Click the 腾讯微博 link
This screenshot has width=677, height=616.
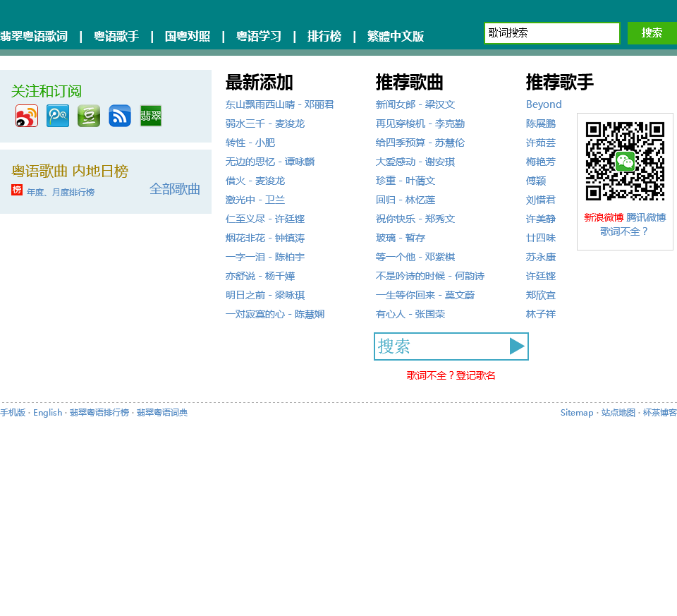(x=646, y=217)
